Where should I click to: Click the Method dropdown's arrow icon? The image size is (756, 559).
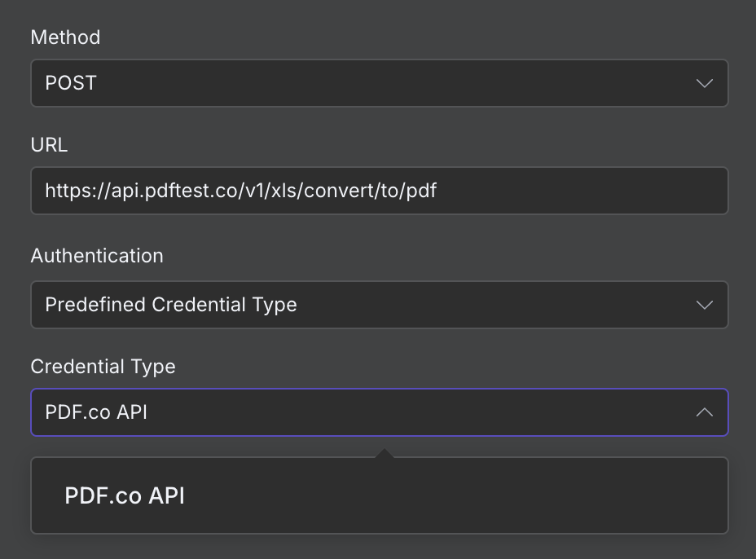704,83
